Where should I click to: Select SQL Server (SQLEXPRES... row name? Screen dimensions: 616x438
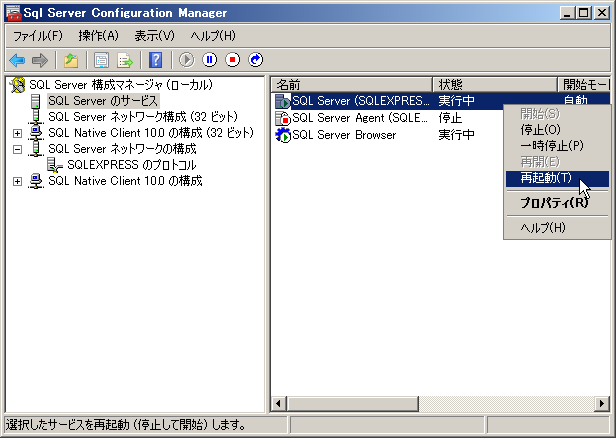[x=361, y=101]
